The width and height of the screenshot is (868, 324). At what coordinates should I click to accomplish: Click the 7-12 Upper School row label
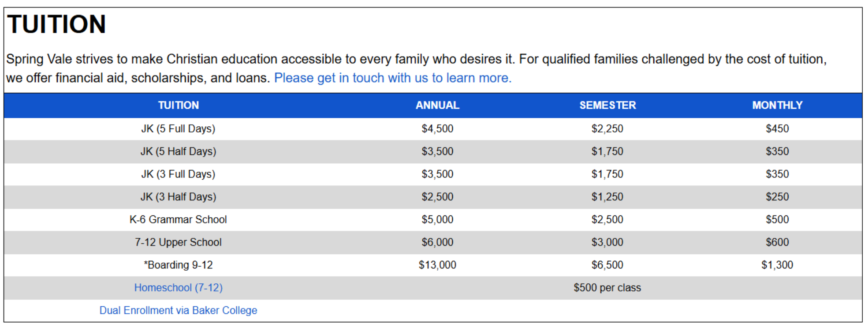pos(178,242)
